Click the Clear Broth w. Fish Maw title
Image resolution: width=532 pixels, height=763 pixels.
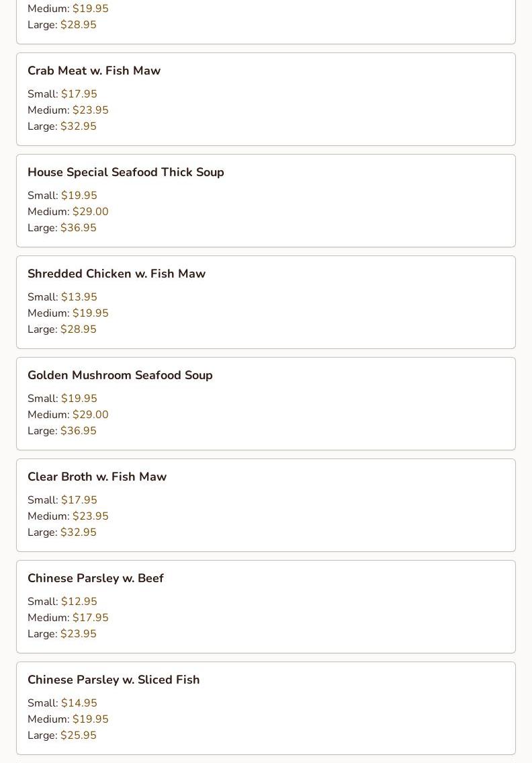(x=97, y=477)
